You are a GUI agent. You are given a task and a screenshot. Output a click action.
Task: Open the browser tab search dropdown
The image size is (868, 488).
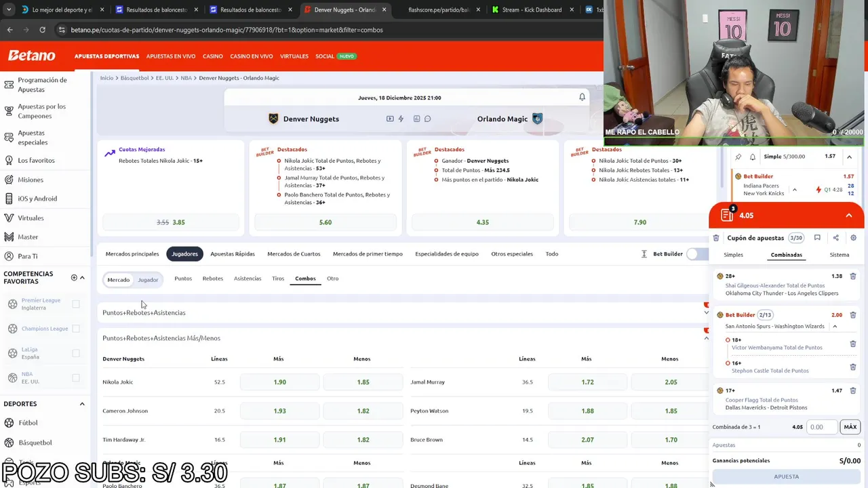coord(8,9)
